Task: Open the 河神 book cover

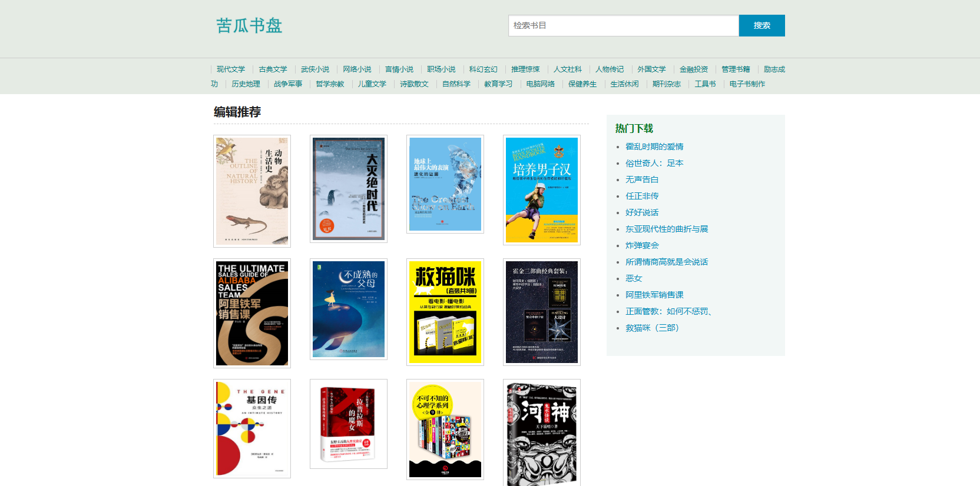Action: [x=542, y=433]
